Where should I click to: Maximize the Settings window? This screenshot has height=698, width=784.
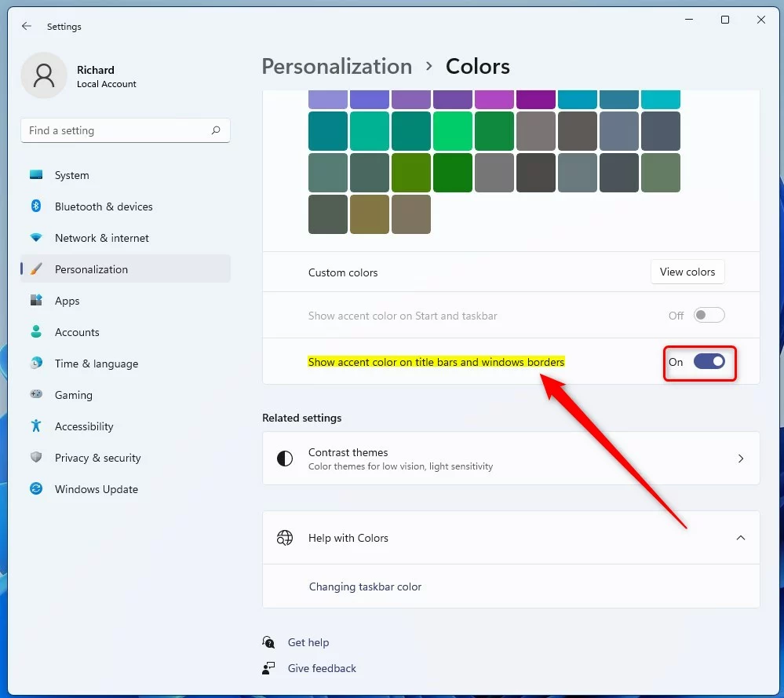click(x=725, y=20)
